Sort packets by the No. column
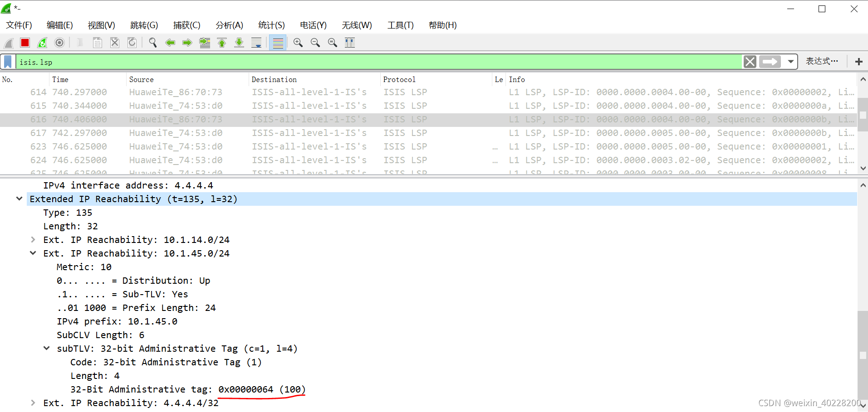This screenshot has width=868, height=412. [25, 79]
